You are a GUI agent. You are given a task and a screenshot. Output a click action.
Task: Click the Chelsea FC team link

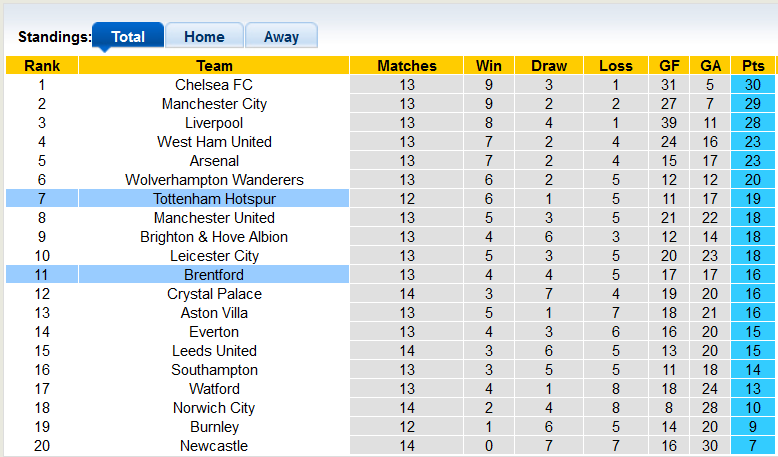[214, 85]
